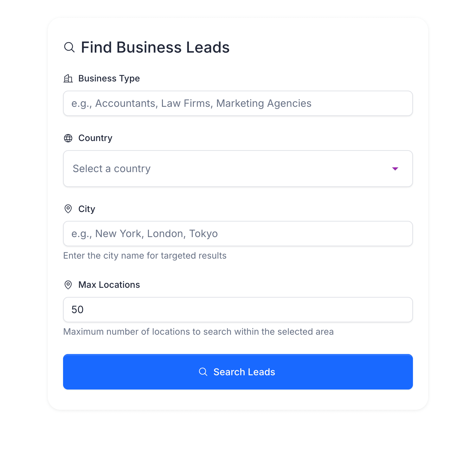The height and width of the screenshot is (464, 476).
Task: Click the city name helper text
Action: click(x=145, y=255)
